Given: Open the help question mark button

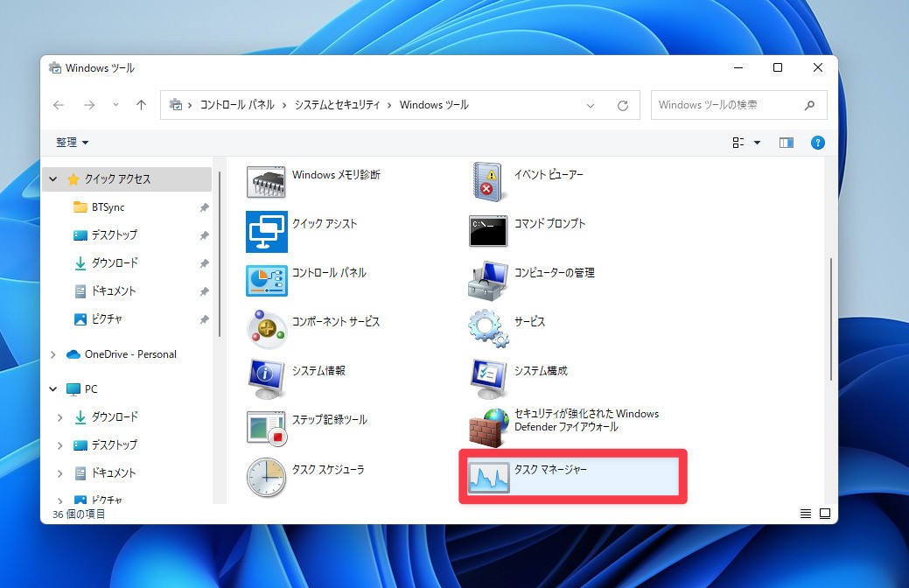Looking at the screenshot, I should [x=817, y=143].
